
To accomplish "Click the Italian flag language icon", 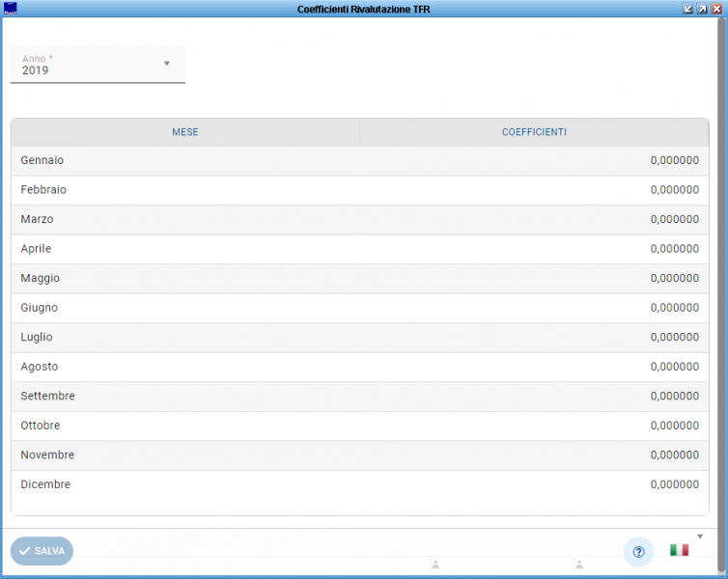I will 680,550.
